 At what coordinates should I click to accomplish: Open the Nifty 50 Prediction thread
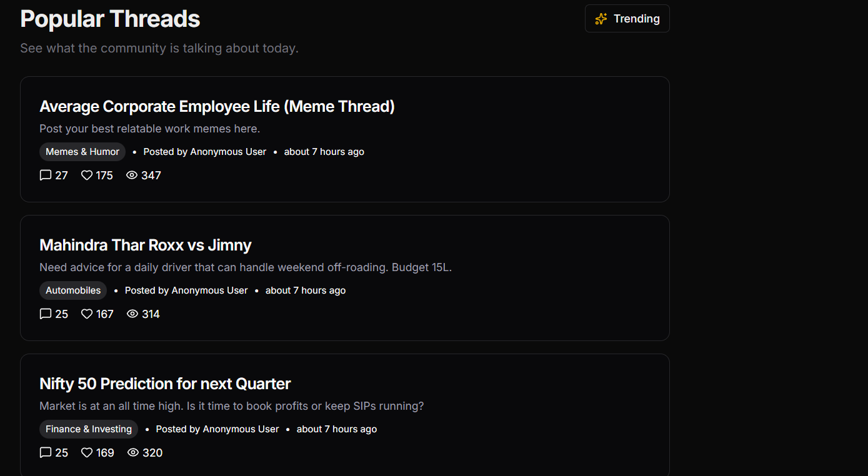coord(165,384)
